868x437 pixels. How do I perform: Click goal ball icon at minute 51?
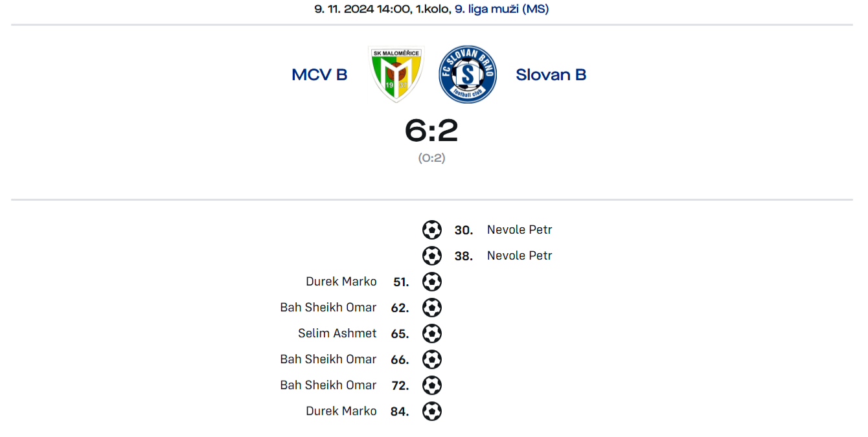[x=432, y=282]
